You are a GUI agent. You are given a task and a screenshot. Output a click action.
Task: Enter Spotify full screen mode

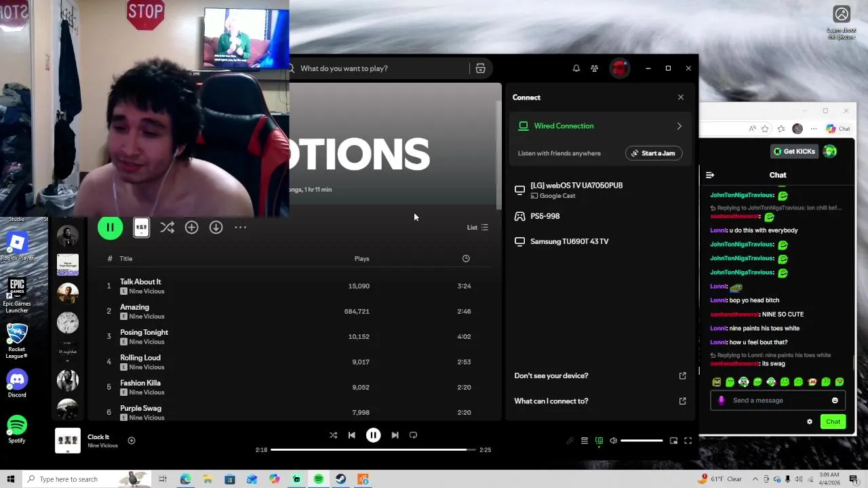tap(688, 441)
